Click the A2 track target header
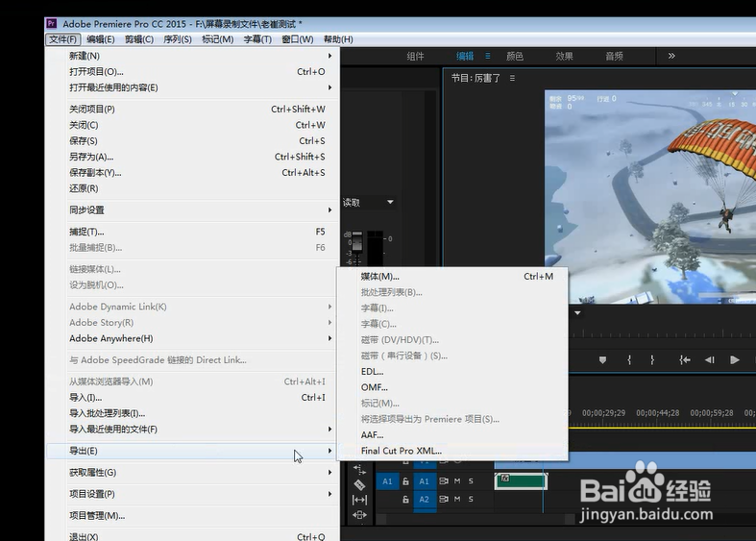 tap(425, 500)
